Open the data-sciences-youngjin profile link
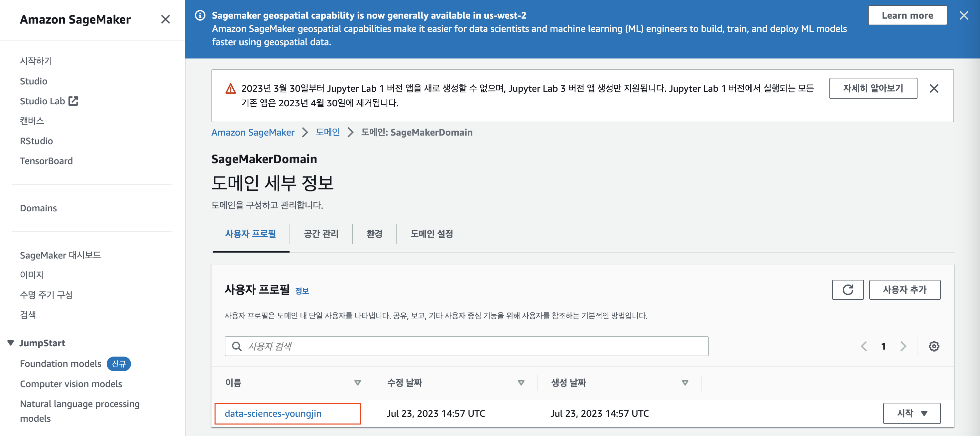The width and height of the screenshot is (980, 436). [x=273, y=413]
